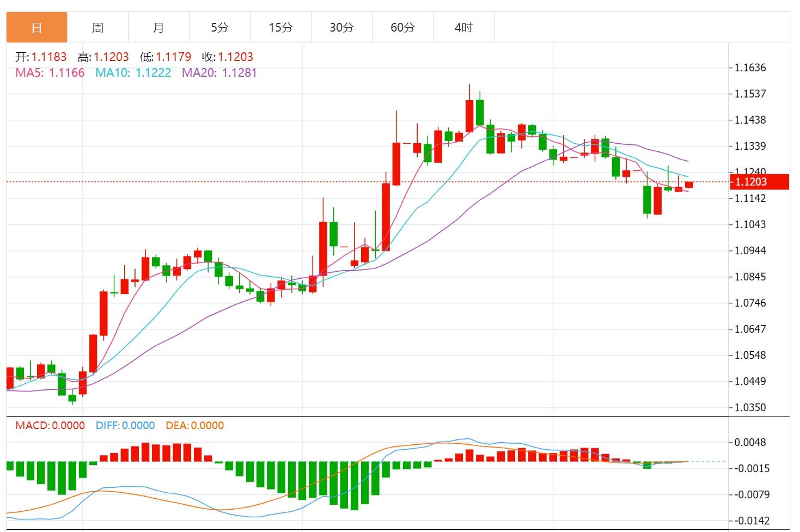Image resolution: width=800 pixels, height=532 pixels.
Task: Switch to the 4时 four-hour tab
Action: click(x=463, y=27)
